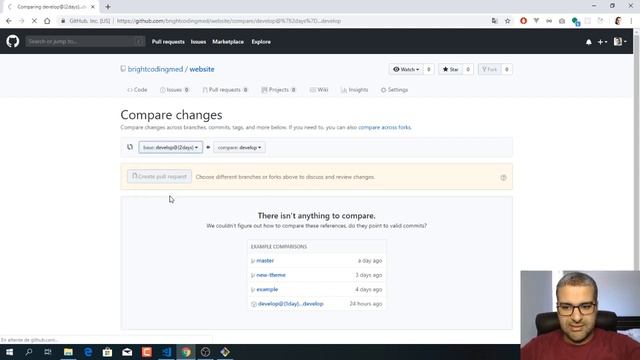The height and width of the screenshot is (360, 640).
Task: Open Explore in the header
Action: 261,42
